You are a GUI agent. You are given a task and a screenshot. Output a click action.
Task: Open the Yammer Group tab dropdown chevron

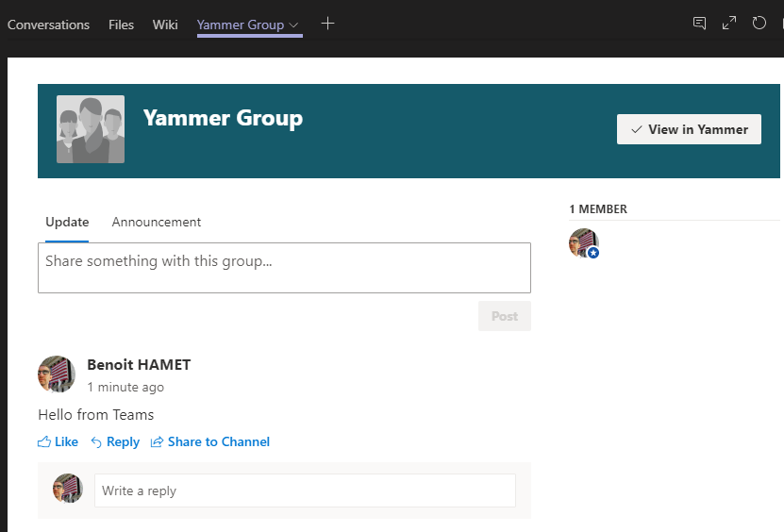[294, 25]
